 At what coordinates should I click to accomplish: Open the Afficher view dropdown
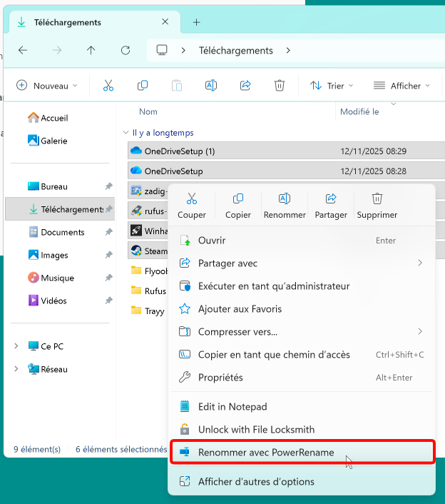click(x=401, y=86)
